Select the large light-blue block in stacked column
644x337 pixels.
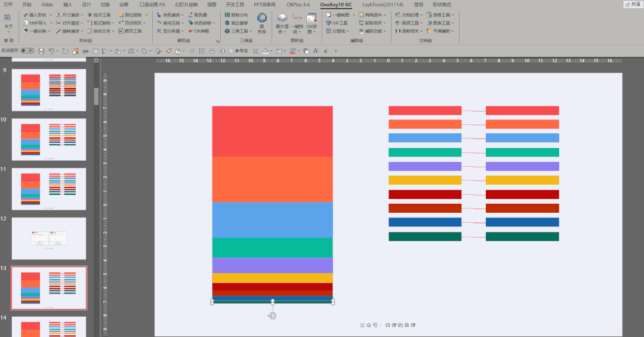(x=272, y=220)
